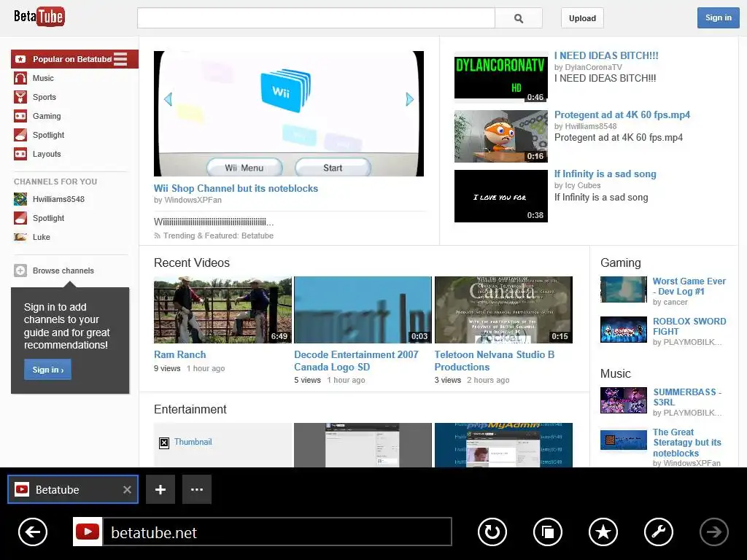747x560 pixels.
Task: Click the site favicon beside the address bar
Action: pos(88,532)
